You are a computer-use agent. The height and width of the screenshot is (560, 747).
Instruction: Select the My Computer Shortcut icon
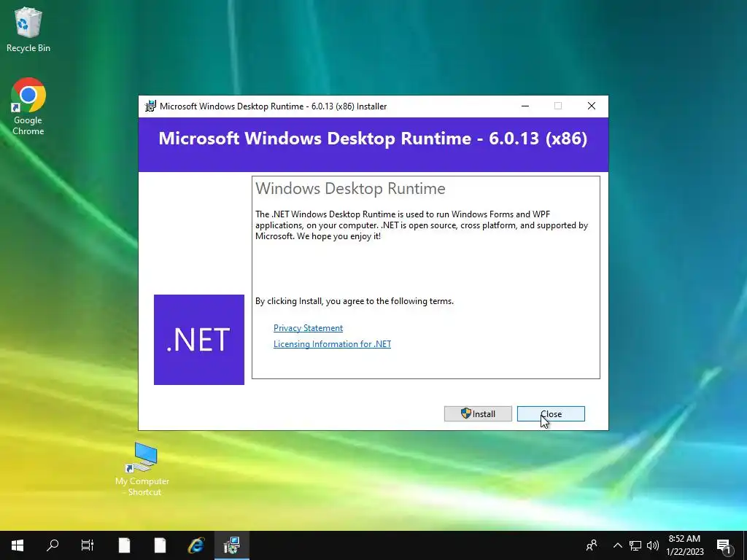pos(142,469)
